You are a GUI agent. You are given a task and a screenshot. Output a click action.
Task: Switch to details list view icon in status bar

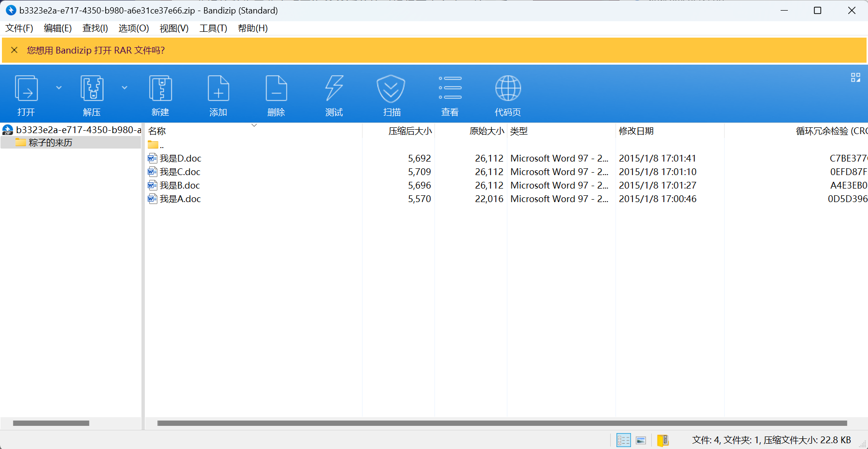623,440
